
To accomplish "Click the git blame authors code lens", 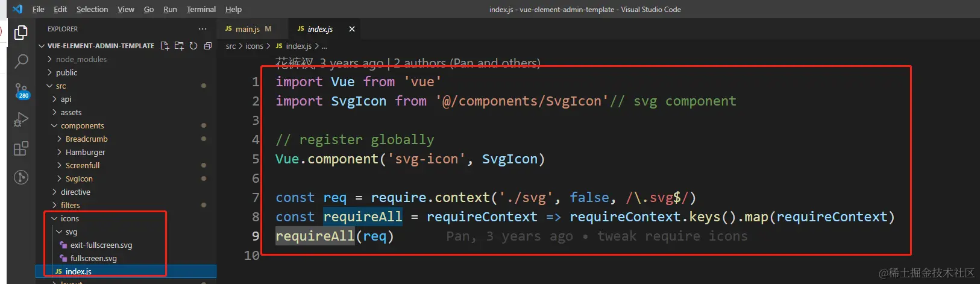I will tap(408, 63).
